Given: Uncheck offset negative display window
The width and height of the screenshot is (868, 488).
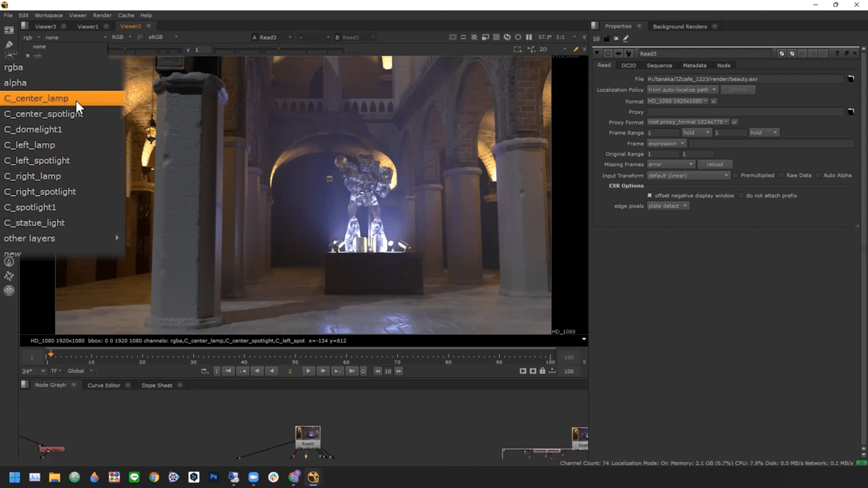Looking at the screenshot, I should pyautogui.click(x=650, y=195).
